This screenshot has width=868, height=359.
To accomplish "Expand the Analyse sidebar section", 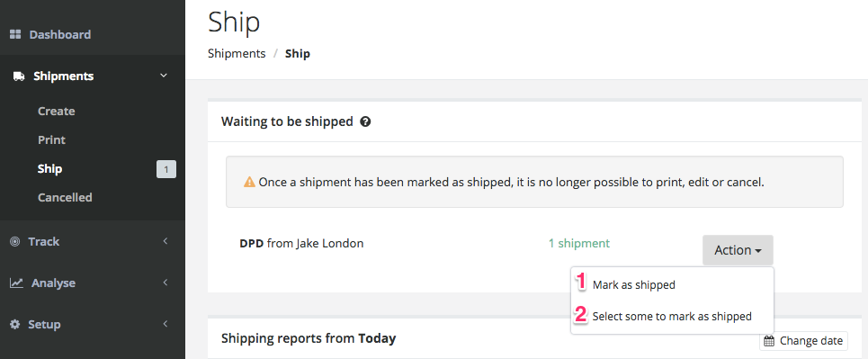I will click(165, 283).
